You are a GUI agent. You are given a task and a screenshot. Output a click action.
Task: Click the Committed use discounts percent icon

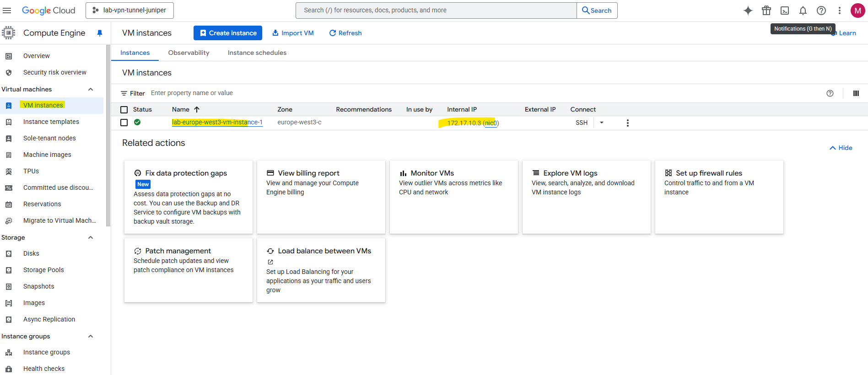click(x=9, y=187)
